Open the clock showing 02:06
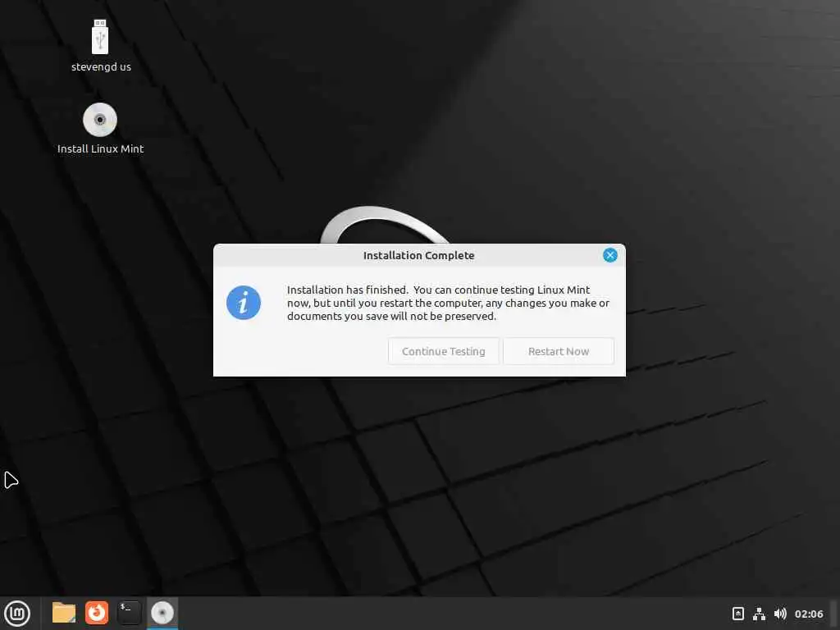 (809, 614)
